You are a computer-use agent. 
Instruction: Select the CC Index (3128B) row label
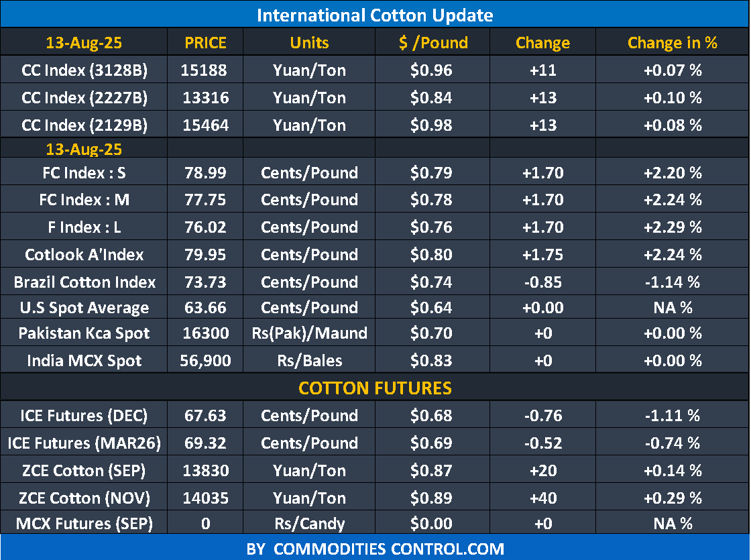(84, 70)
